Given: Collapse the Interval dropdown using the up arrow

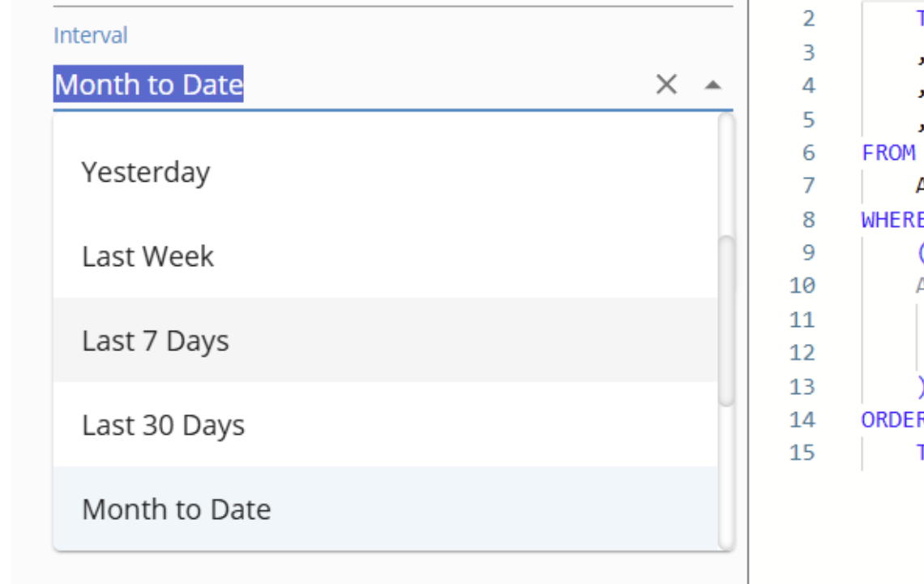Looking at the screenshot, I should [712, 84].
